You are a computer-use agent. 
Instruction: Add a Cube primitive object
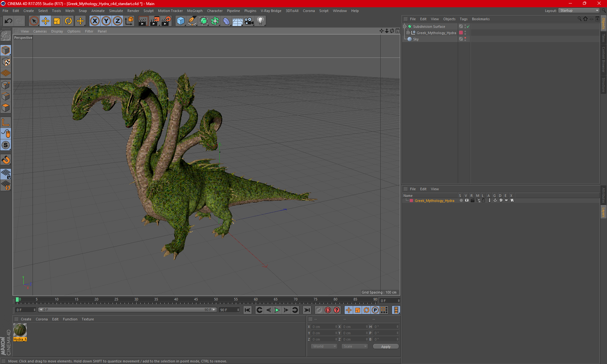click(181, 21)
